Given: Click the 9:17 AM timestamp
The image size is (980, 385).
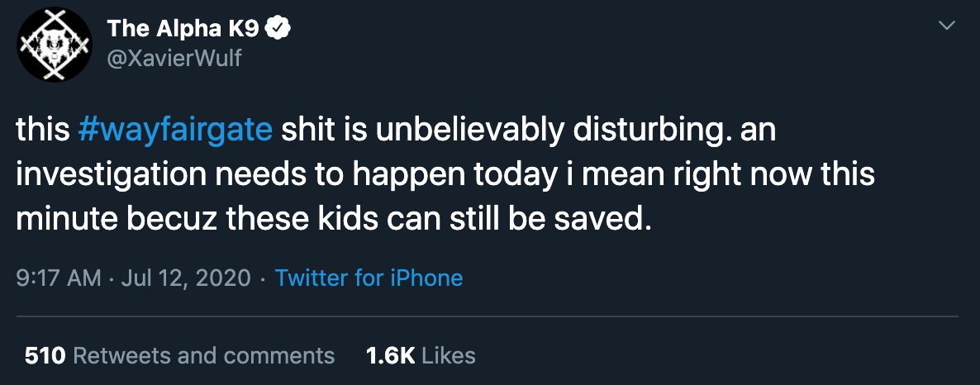Looking at the screenshot, I should 59,278.
